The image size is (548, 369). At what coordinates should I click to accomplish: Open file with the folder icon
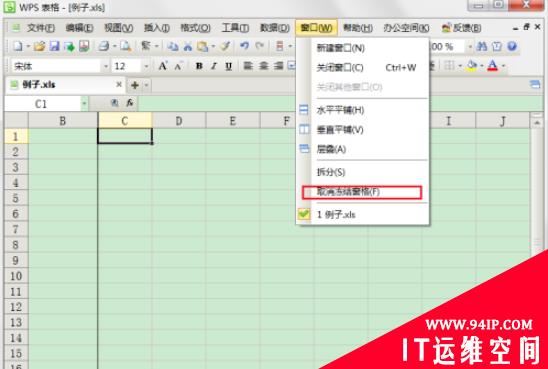click(x=39, y=46)
